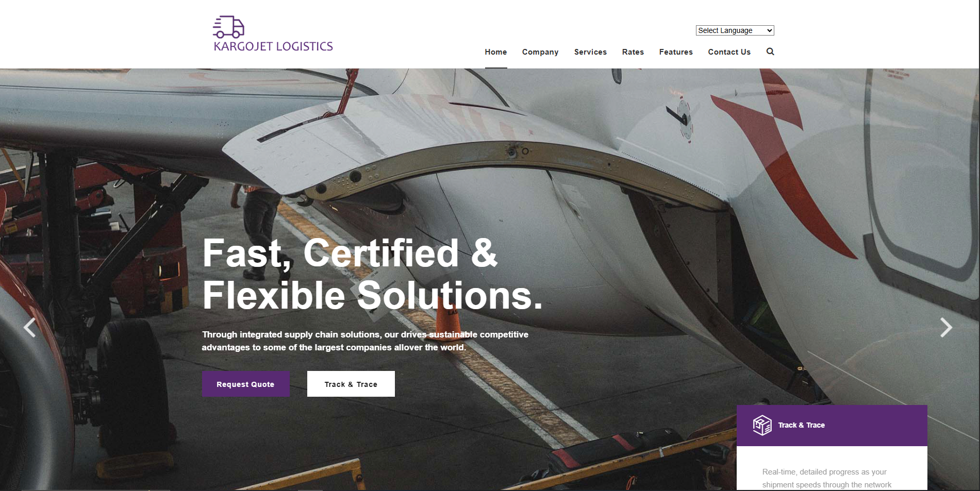Click the KARGOJET LOGISTICS logo text
Viewport: 980px width, 491px height.
[x=273, y=46]
